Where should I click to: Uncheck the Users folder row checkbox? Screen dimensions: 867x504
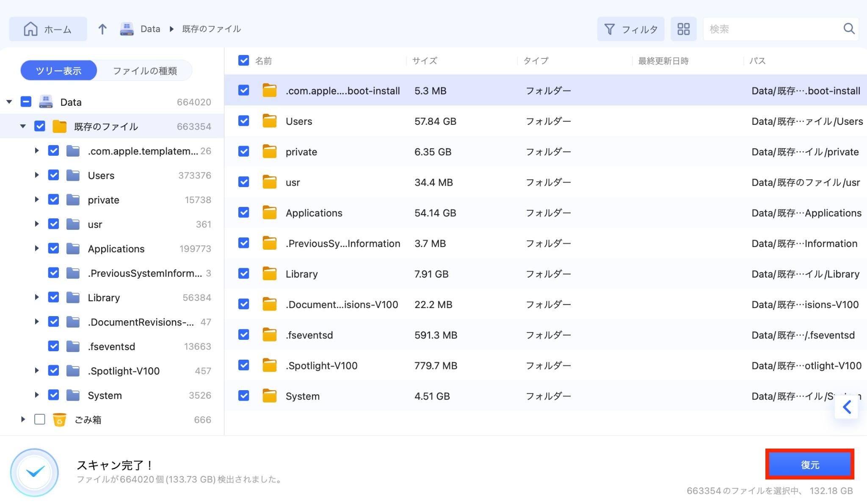(x=243, y=121)
